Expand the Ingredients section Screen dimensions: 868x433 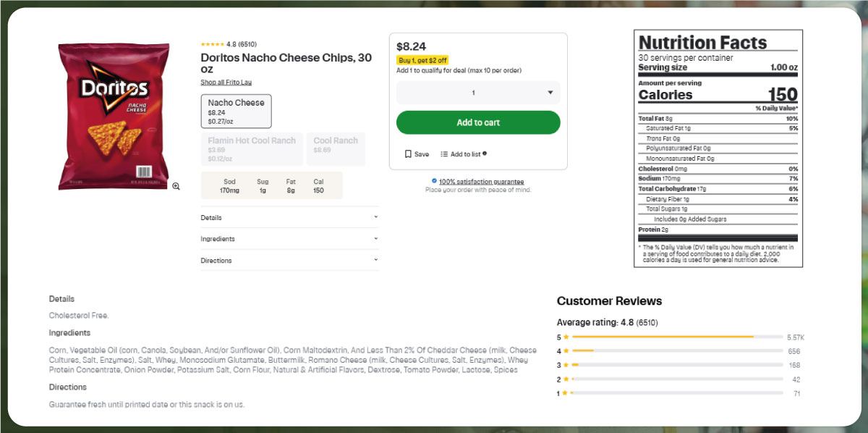(x=289, y=239)
